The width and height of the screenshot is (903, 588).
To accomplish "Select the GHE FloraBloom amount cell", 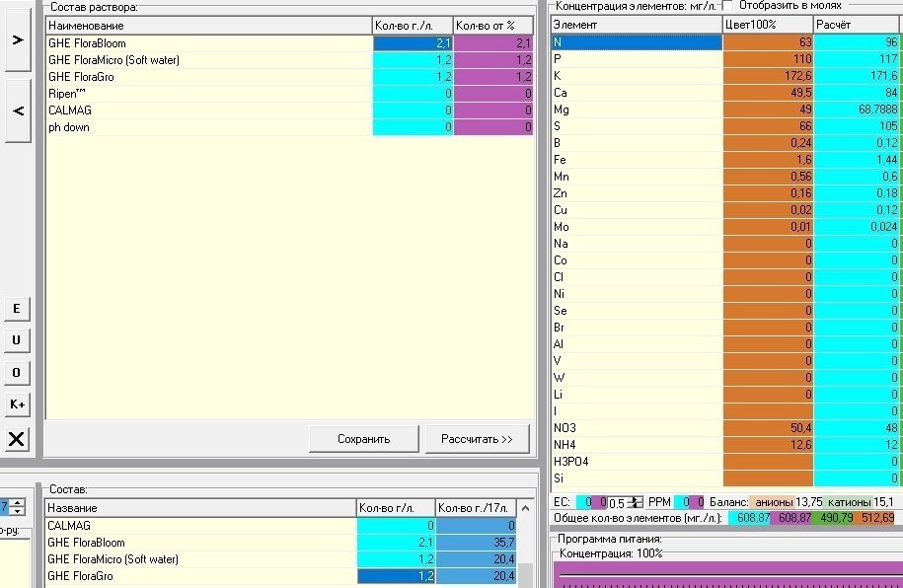I will point(413,43).
